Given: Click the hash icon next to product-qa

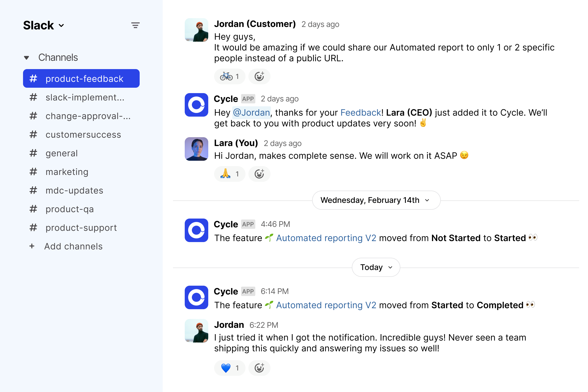Looking at the screenshot, I should coord(33,209).
